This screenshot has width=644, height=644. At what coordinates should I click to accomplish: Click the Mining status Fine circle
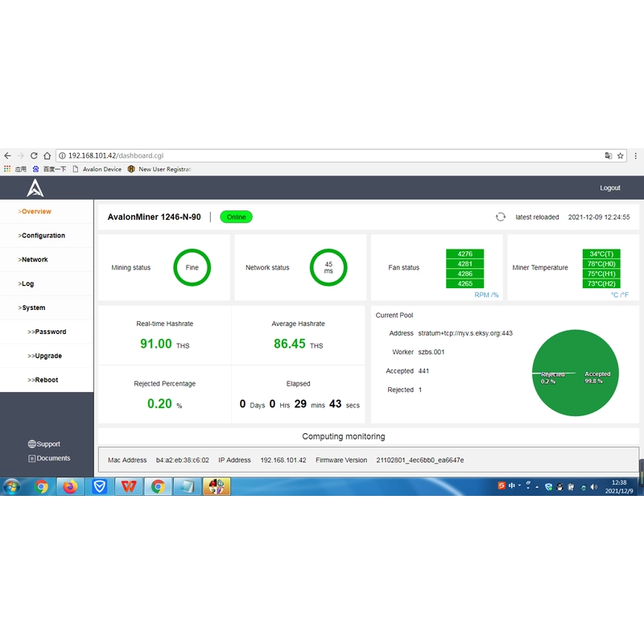tap(192, 267)
